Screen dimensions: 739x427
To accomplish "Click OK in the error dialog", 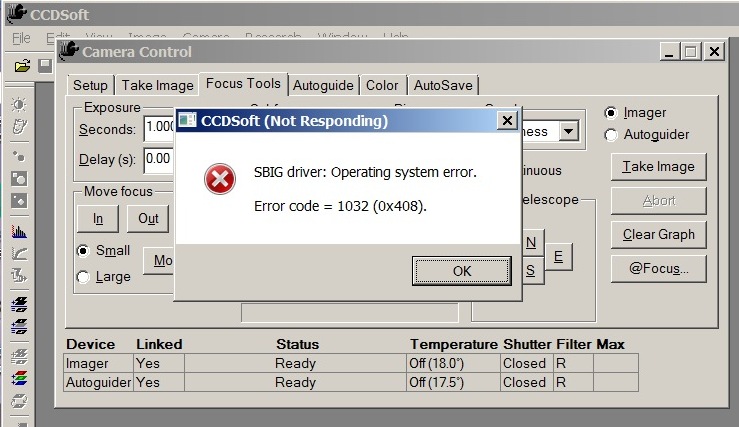I will (x=461, y=271).
